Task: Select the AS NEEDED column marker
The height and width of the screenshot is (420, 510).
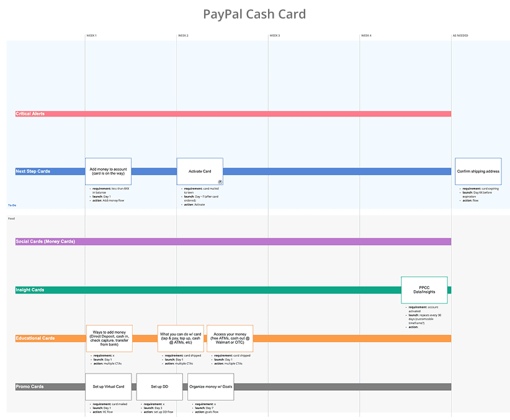Action: click(460, 35)
